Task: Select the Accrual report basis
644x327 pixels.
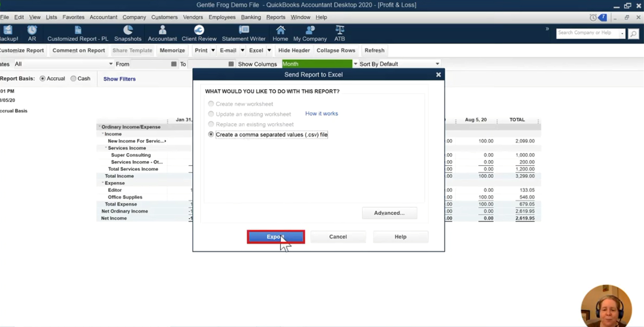Action: click(43, 79)
